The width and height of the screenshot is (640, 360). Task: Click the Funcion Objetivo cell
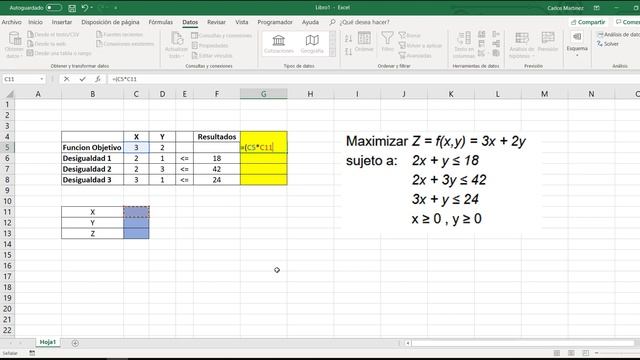pos(92,147)
